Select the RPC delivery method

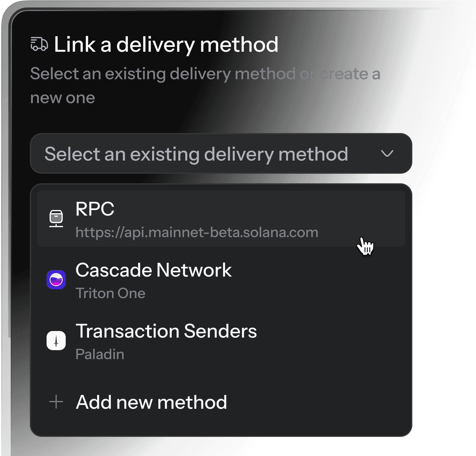point(221,219)
